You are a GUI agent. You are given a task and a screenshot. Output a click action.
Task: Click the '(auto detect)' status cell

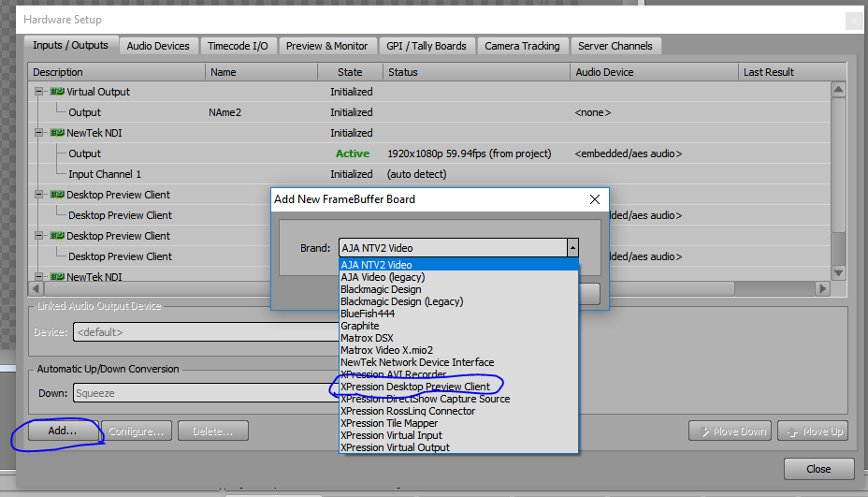pos(416,174)
